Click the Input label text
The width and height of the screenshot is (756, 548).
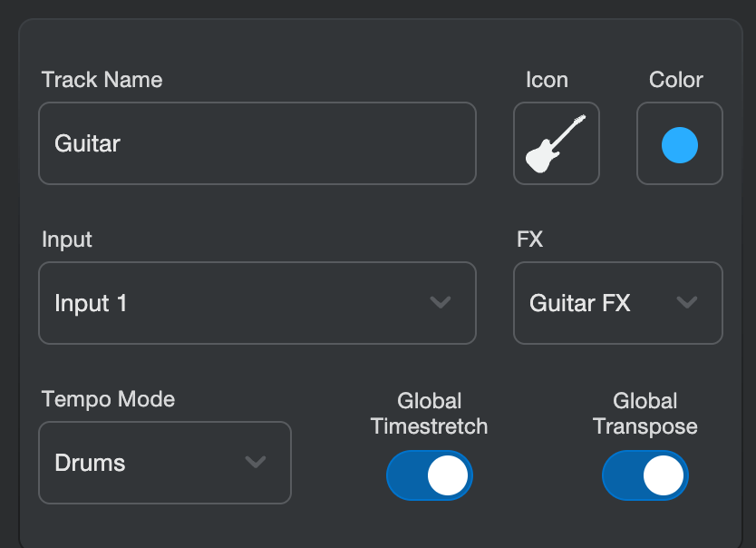click(x=67, y=240)
